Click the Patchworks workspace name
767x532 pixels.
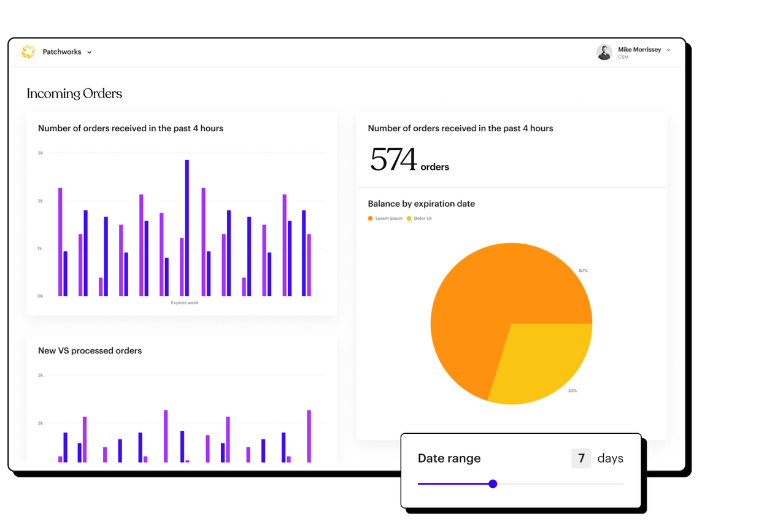(62, 52)
